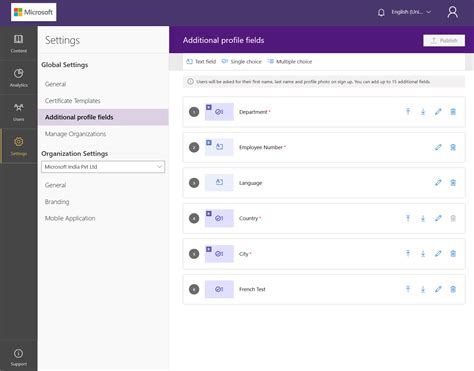Click the French Test field type thumbnail
474x371 pixels.
219,289
